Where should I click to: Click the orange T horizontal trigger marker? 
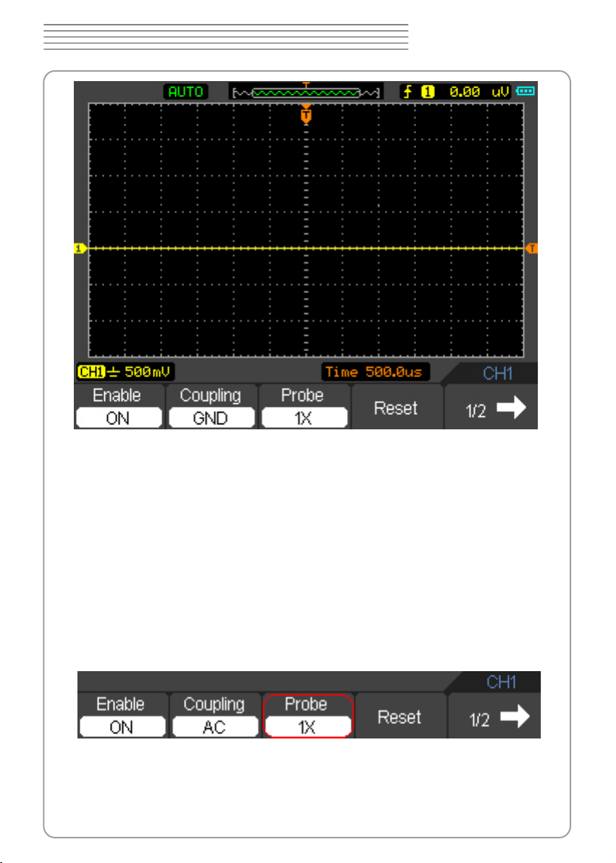click(x=306, y=114)
